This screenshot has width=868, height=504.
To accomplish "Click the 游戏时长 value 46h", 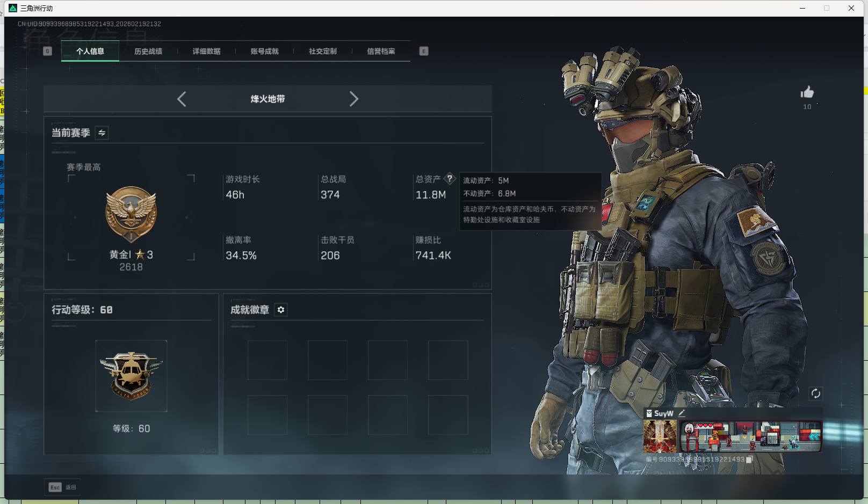I will pos(235,195).
